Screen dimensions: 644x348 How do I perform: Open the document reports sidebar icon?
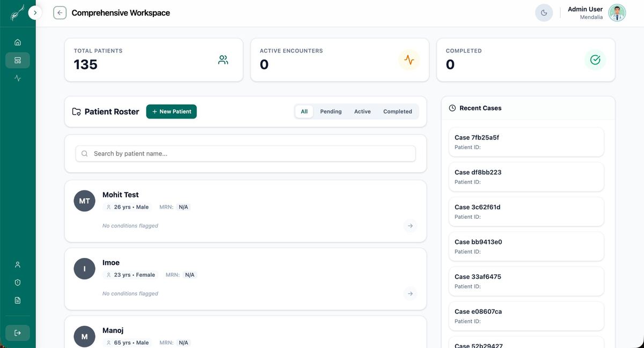tap(18, 300)
